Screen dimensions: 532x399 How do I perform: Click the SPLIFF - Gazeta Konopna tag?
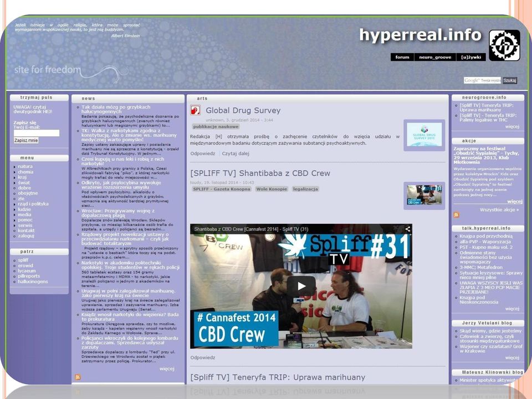pyautogui.click(x=222, y=189)
